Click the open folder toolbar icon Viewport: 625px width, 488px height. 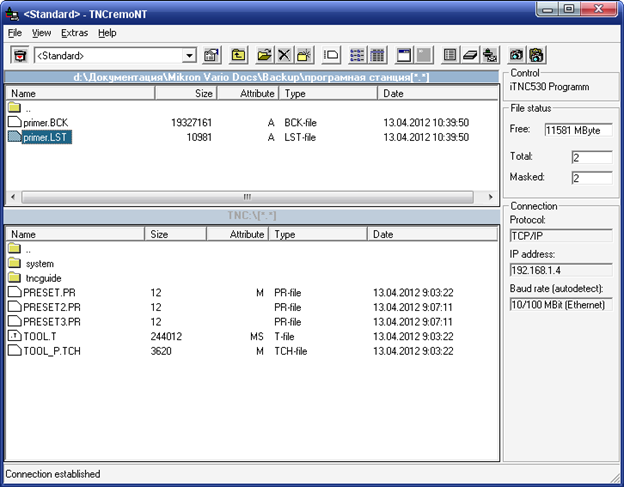click(x=264, y=56)
